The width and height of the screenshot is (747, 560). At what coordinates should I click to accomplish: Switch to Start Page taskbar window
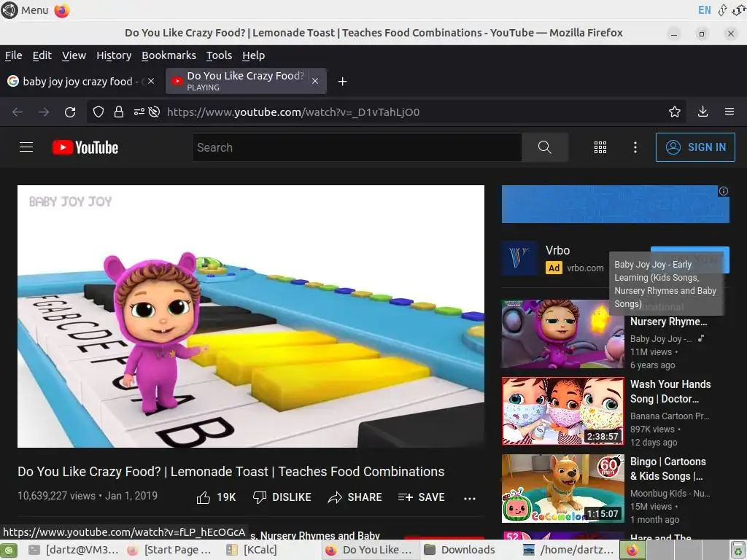[170, 550]
